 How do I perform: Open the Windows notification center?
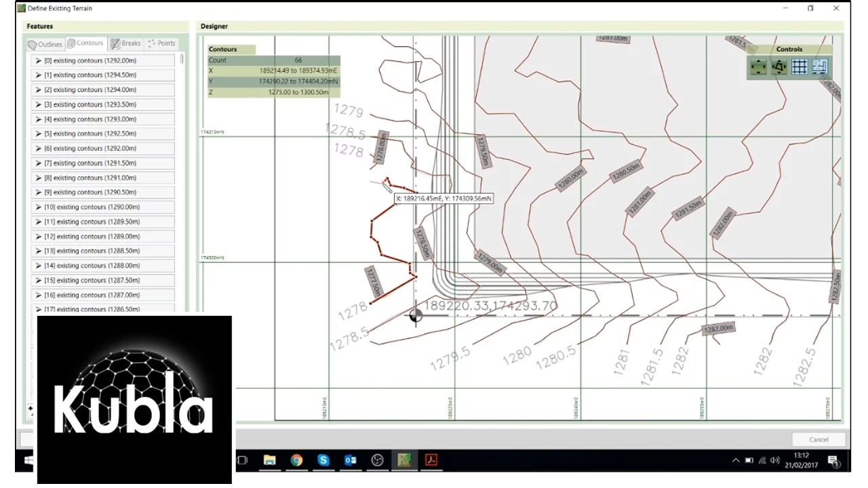(833, 461)
